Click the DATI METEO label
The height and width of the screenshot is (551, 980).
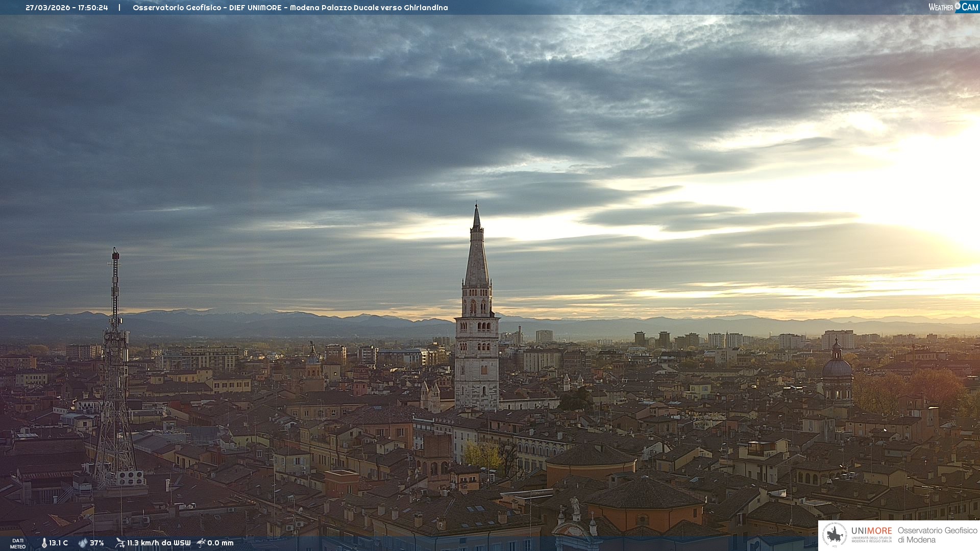click(x=18, y=543)
